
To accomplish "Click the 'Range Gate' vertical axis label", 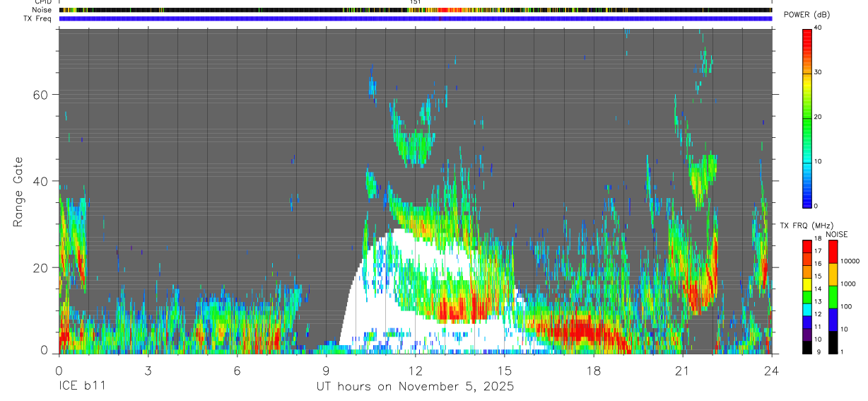I will pyautogui.click(x=18, y=192).
